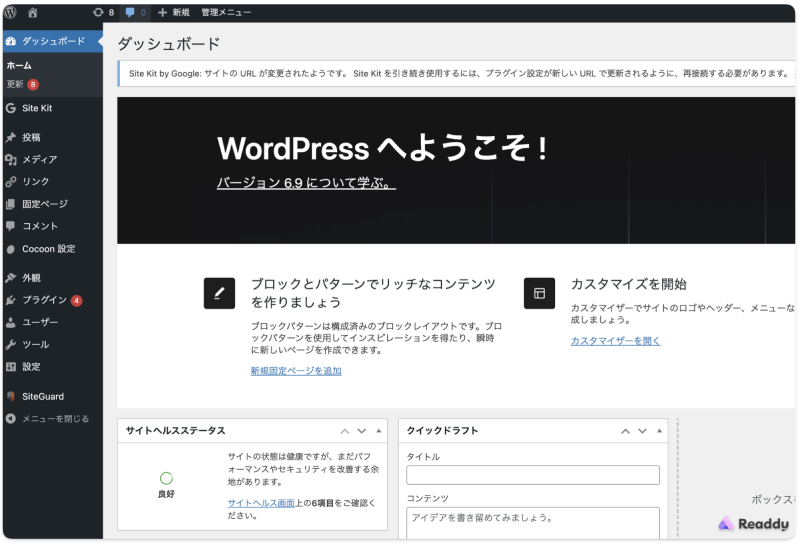Move サイトヘルスステータス panel up
Image resolution: width=800 pixels, height=545 pixels.
345,431
